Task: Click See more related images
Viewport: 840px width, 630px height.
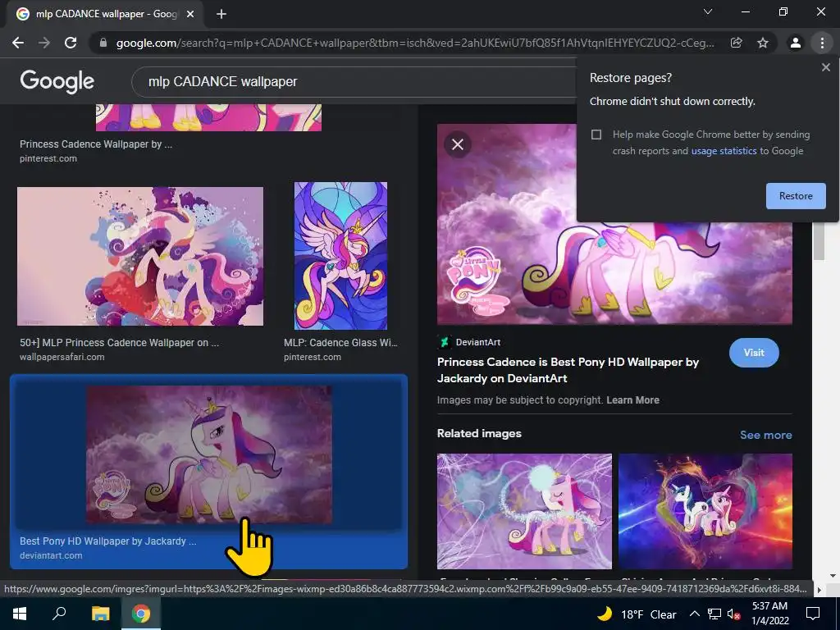Action: (x=765, y=435)
